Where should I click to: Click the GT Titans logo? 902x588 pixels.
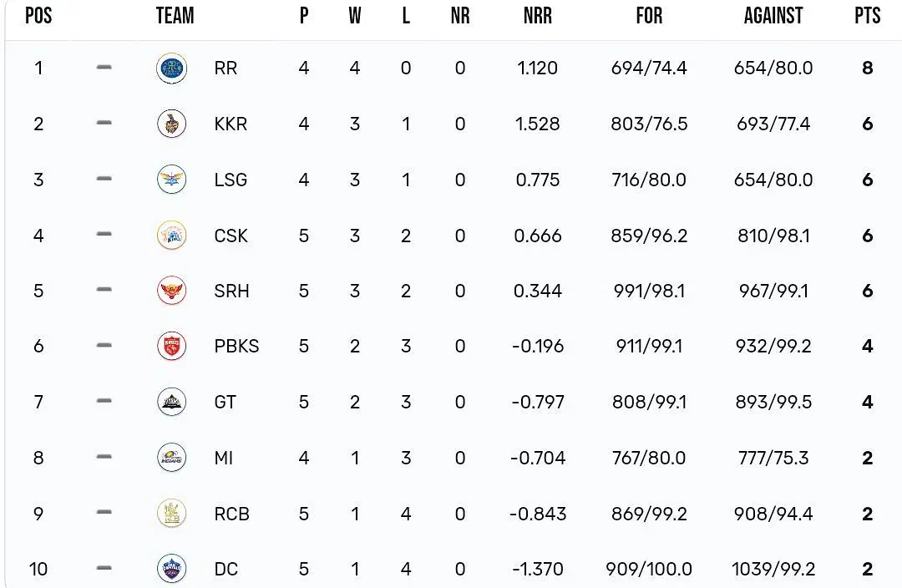click(x=171, y=402)
